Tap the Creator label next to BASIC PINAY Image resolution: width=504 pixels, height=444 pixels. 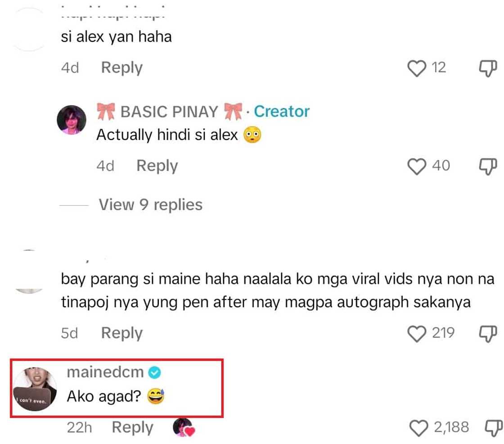[282, 112]
